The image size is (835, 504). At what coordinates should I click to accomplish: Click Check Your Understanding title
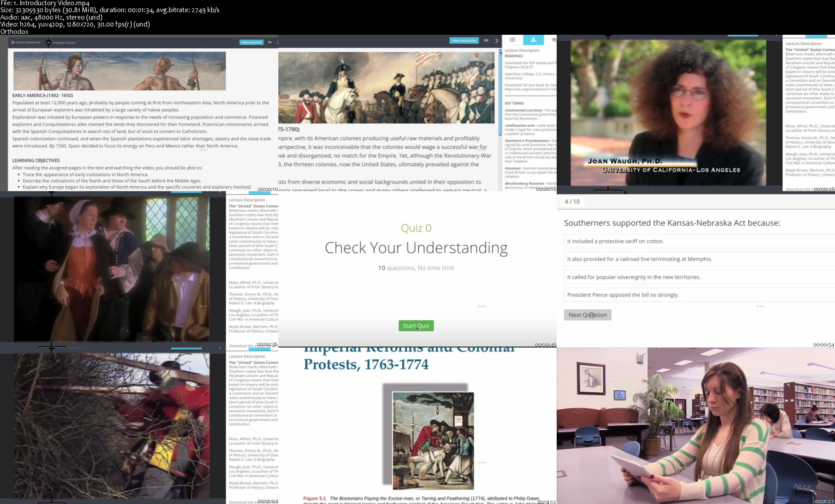[416, 248]
